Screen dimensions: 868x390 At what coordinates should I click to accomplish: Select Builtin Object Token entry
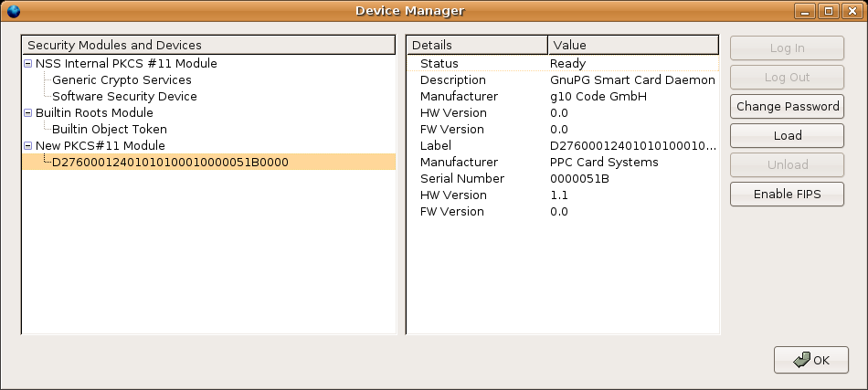pos(110,130)
